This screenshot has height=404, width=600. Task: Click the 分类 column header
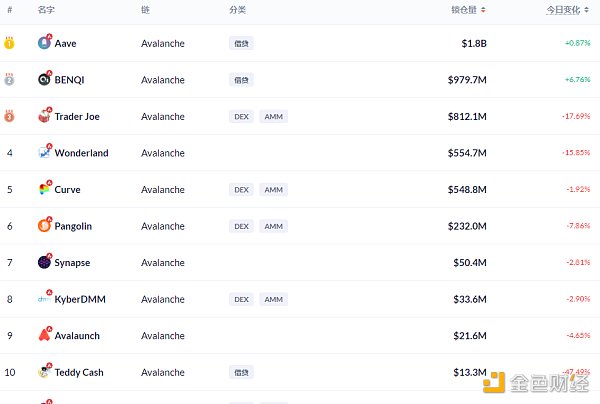pos(237,10)
